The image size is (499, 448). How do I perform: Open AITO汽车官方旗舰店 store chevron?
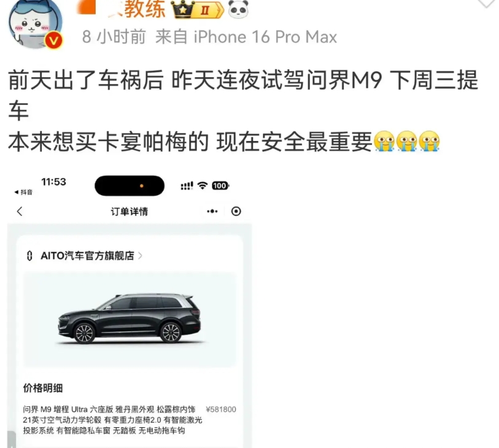(140, 256)
